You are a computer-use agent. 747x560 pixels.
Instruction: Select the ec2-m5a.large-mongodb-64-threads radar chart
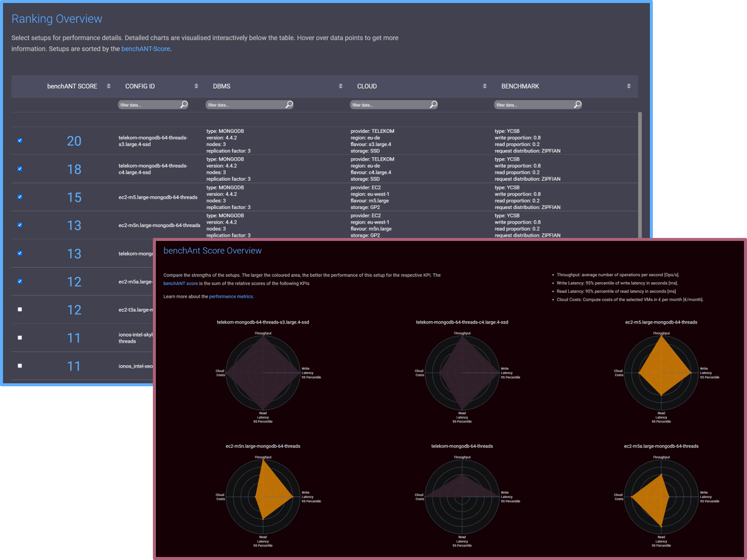coord(661,496)
